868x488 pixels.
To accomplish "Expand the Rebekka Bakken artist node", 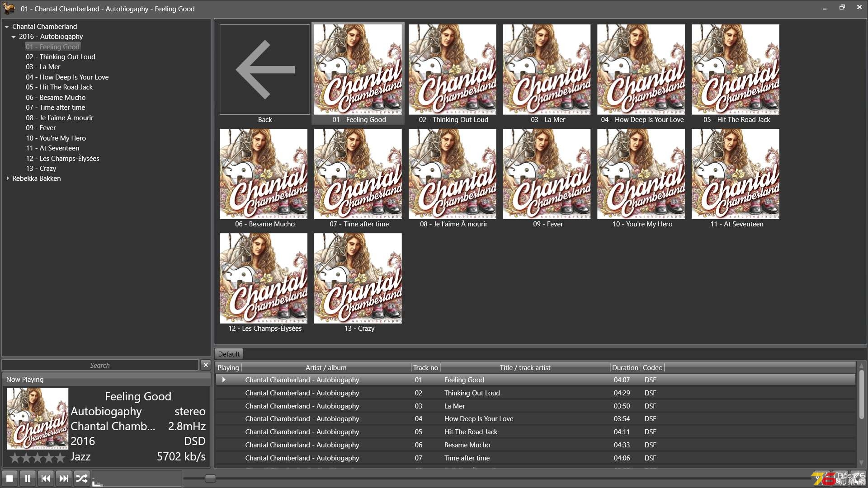I will (8, 178).
